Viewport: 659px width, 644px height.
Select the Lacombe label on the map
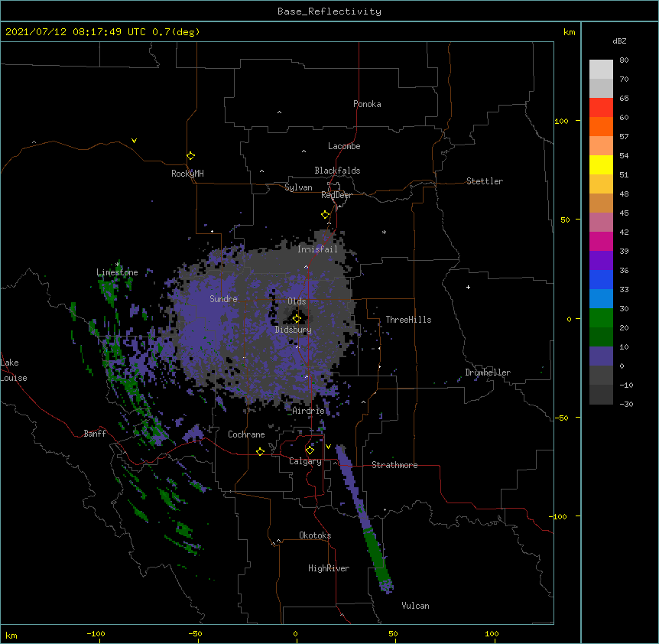(344, 146)
